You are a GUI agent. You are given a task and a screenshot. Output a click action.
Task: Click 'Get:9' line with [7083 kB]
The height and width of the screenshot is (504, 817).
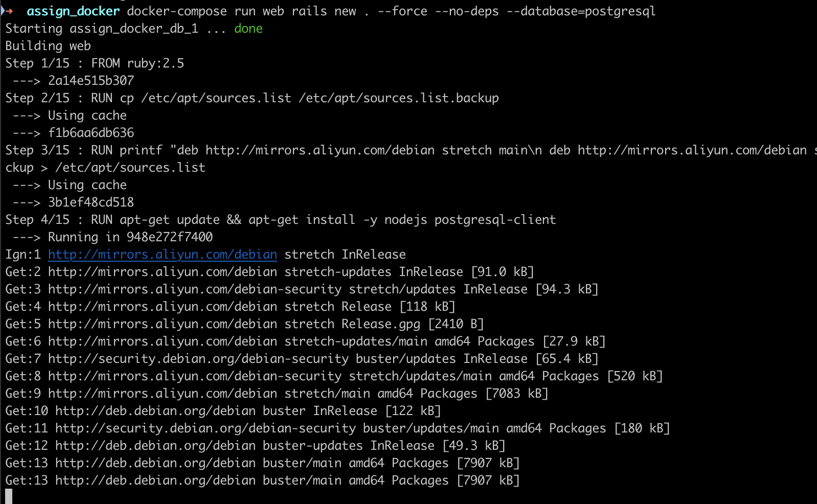[x=277, y=394]
